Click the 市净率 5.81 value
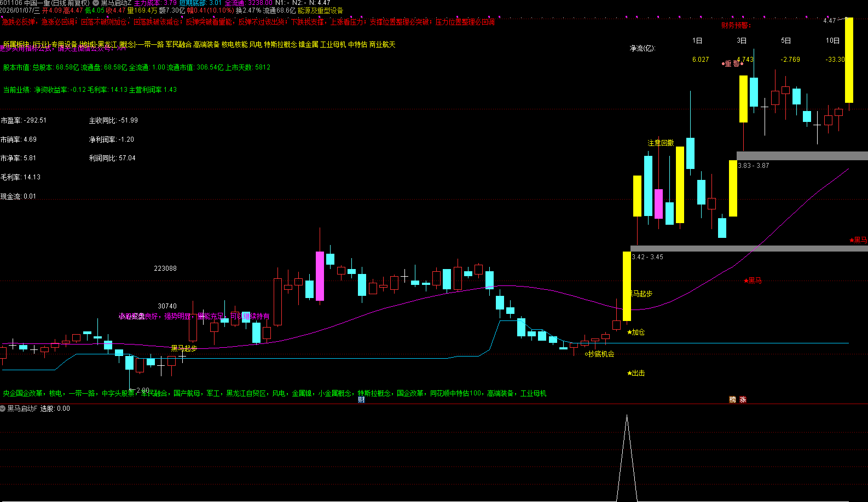Image resolution: width=868 pixels, height=502 pixels. (x=19, y=158)
